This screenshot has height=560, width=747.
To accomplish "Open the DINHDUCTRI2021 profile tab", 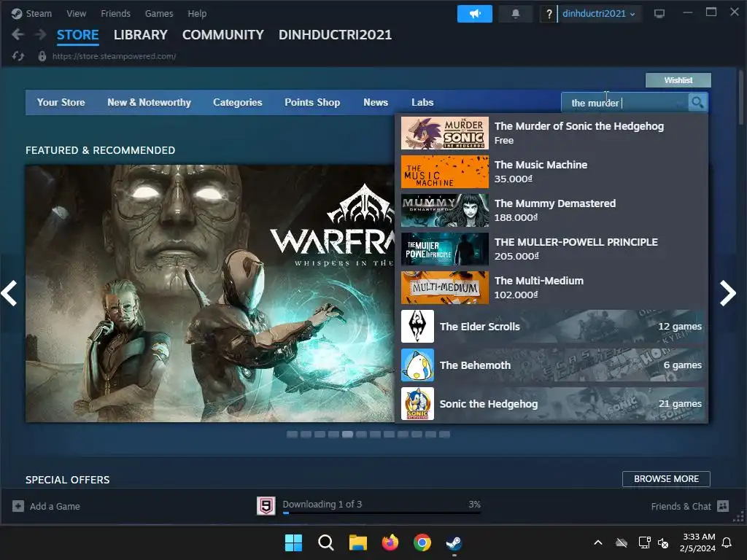I will pos(336,35).
